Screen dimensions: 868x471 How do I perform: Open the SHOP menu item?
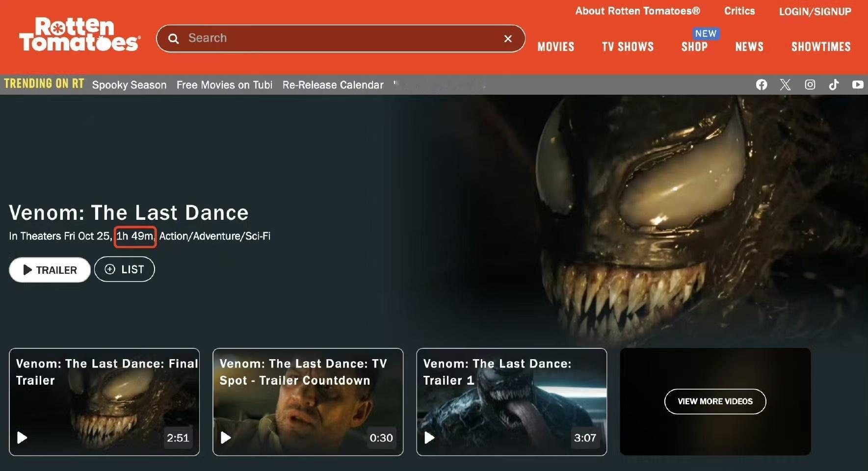pyautogui.click(x=694, y=47)
